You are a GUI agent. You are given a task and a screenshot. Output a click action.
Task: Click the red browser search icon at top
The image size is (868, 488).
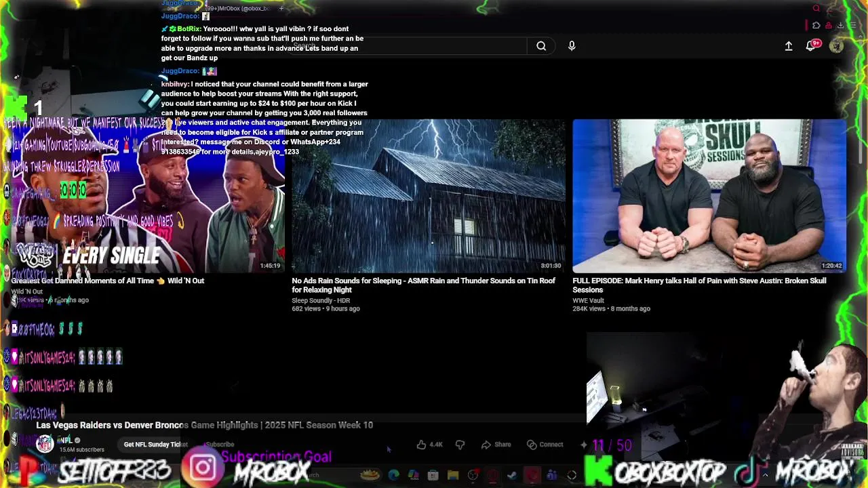[816, 8]
